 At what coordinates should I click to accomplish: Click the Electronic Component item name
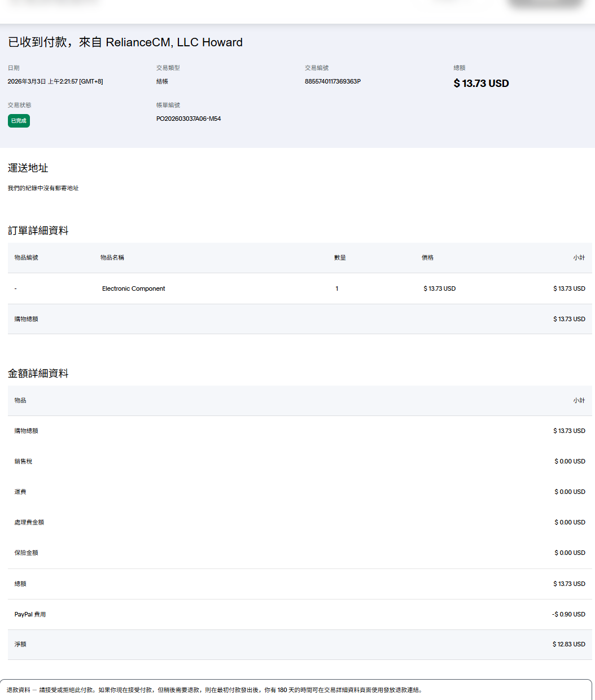133,288
